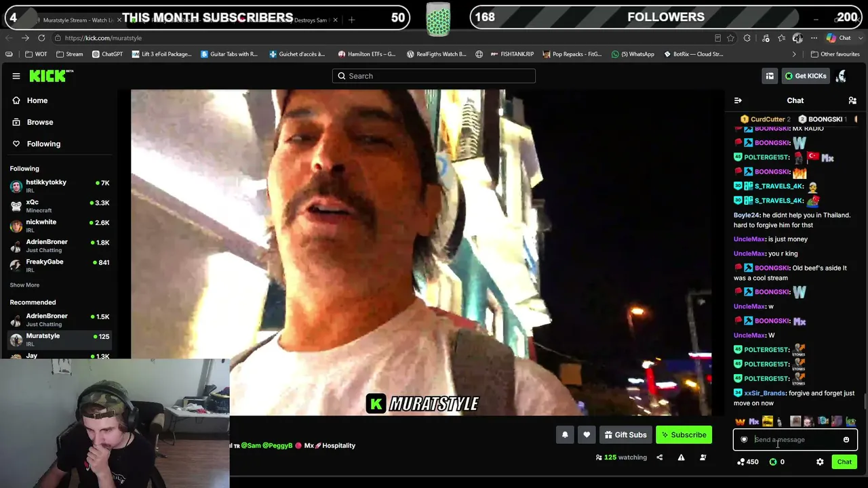This screenshot has height=488, width=868.
Task: Open the Kick hamburger sidebar menu
Action: 16,76
